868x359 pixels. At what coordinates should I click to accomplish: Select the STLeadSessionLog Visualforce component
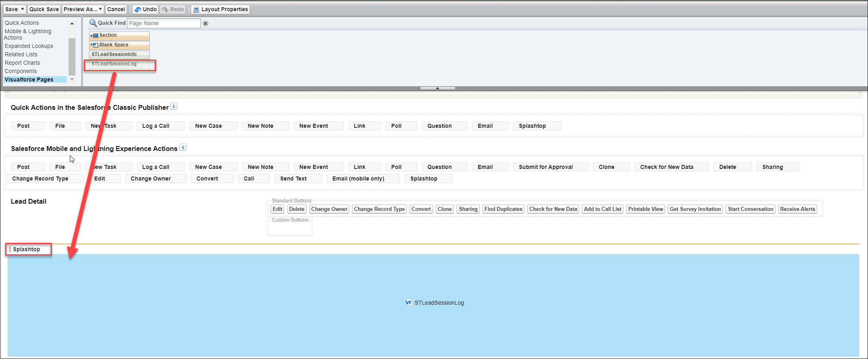point(433,305)
